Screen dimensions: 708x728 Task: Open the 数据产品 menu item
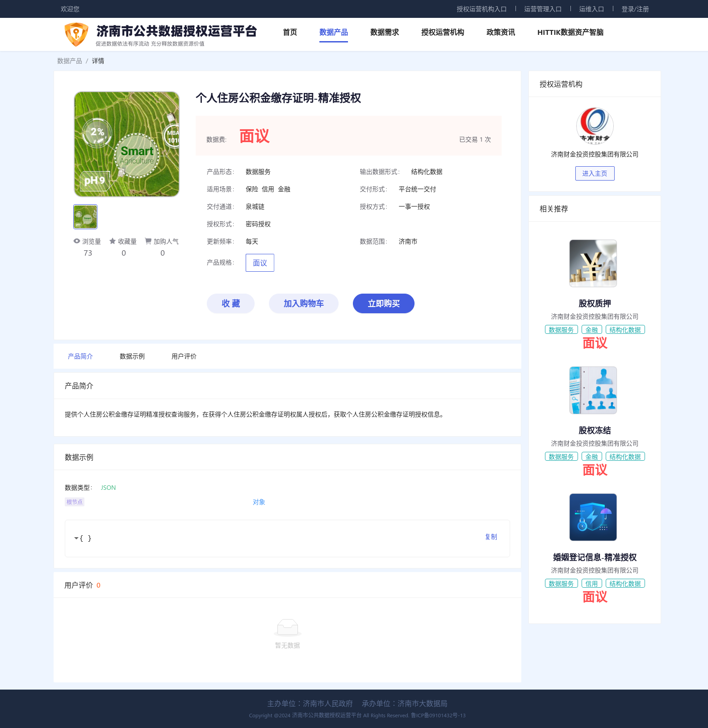(334, 32)
